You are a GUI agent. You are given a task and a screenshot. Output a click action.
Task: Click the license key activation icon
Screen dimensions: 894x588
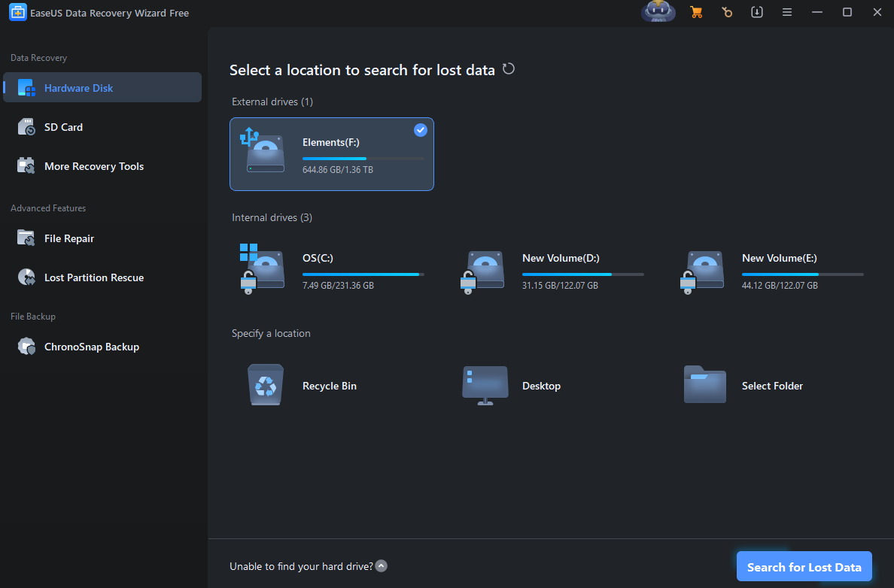click(726, 12)
